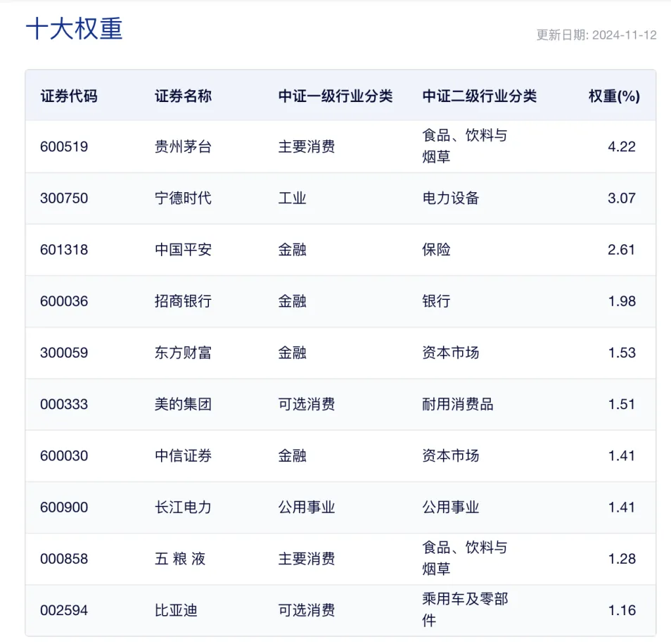
Task: Click the 乘用车及零部件 sub-industry cell
Action: [x=465, y=610]
